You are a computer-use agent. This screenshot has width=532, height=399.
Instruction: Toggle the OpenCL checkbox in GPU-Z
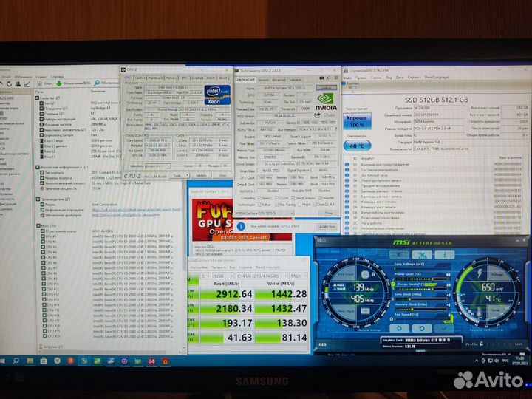click(x=259, y=198)
